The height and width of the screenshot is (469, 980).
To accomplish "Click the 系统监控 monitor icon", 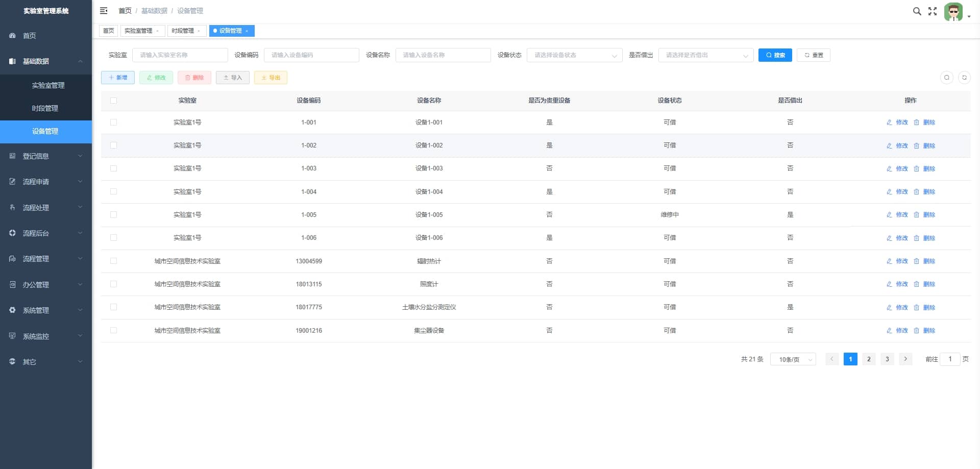I will (x=12, y=336).
